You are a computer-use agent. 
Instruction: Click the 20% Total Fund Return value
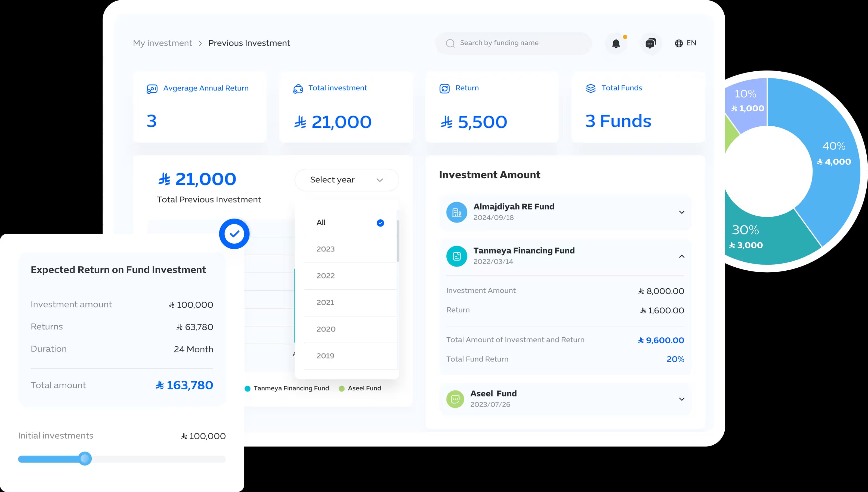pyautogui.click(x=675, y=359)
